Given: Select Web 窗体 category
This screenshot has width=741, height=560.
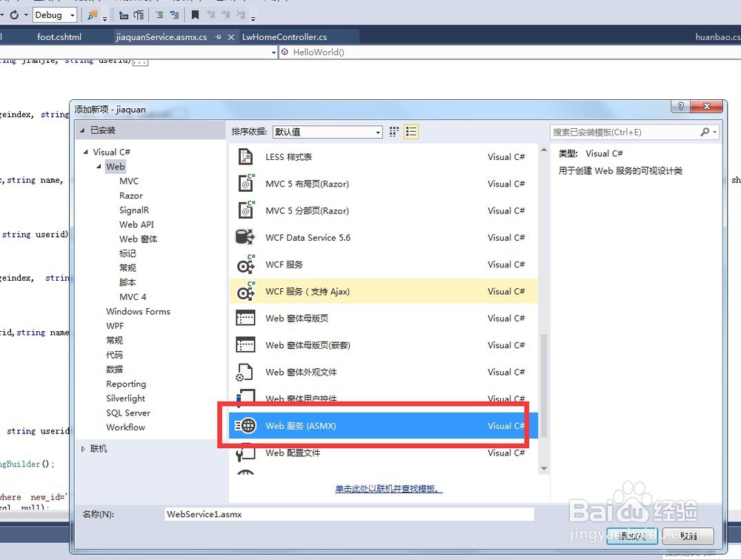Looking at the screenshot, I should click(x=139, y=239).
